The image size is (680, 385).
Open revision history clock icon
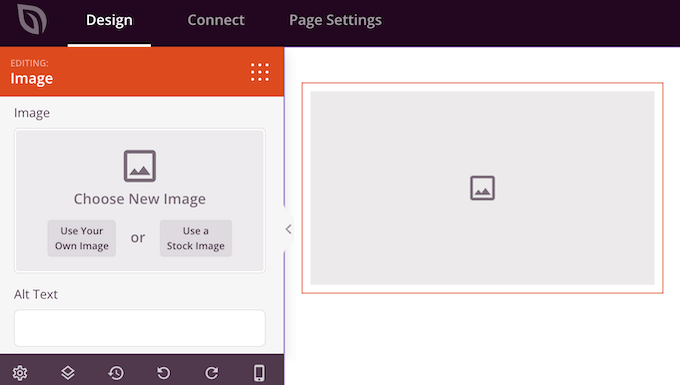pos(116,373)
